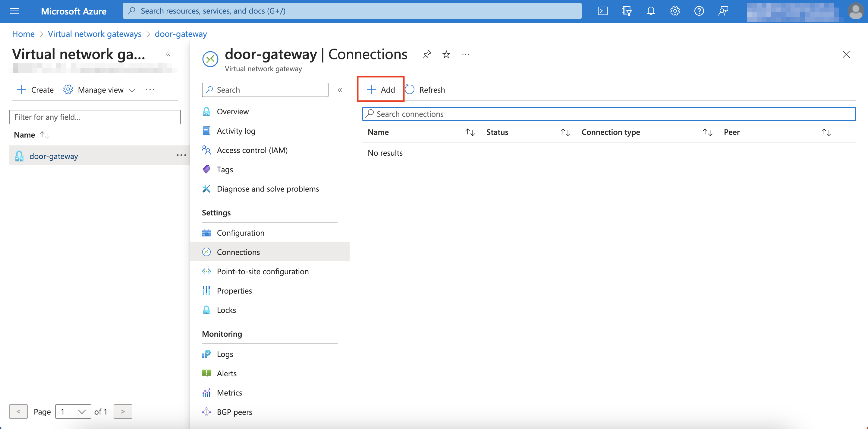
Task: Collapse the Virtual network gateways list panel
Action: click(168, 54)
